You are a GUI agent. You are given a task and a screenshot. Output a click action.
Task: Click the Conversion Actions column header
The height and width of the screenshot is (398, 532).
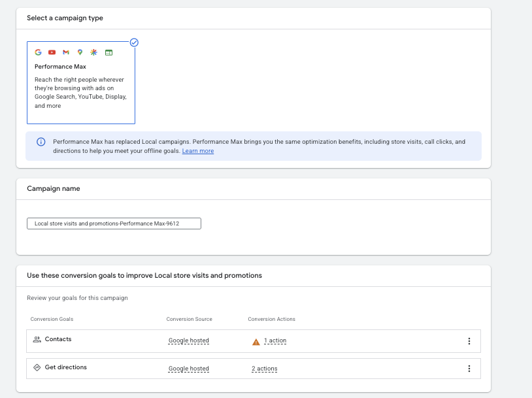[x=271, y=319]
